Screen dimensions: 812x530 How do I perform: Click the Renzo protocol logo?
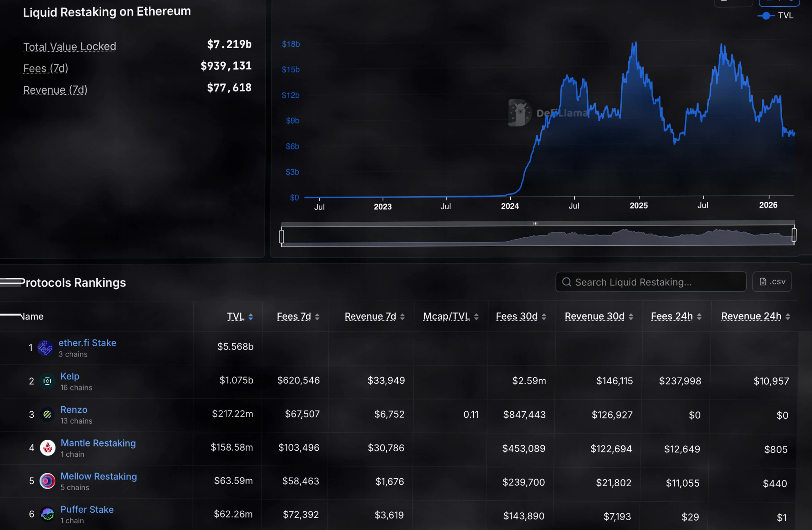pyautogui.click(x=47, y=414)
